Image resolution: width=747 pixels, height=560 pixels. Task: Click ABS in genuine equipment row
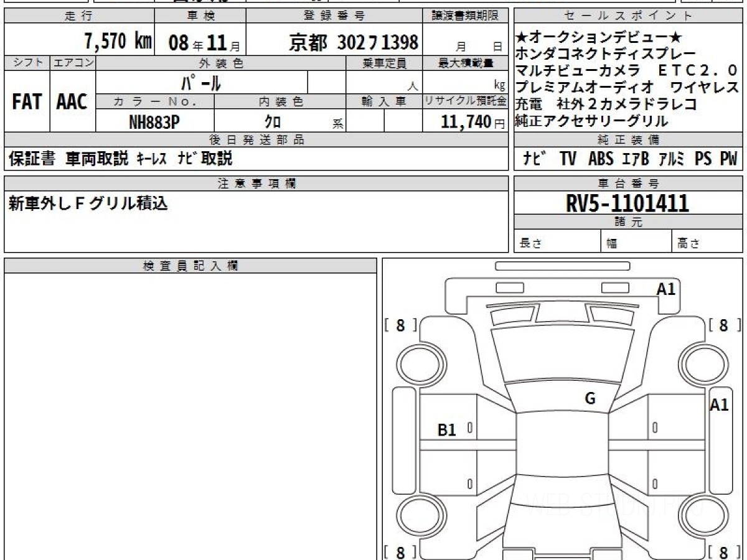coord(600,159)
